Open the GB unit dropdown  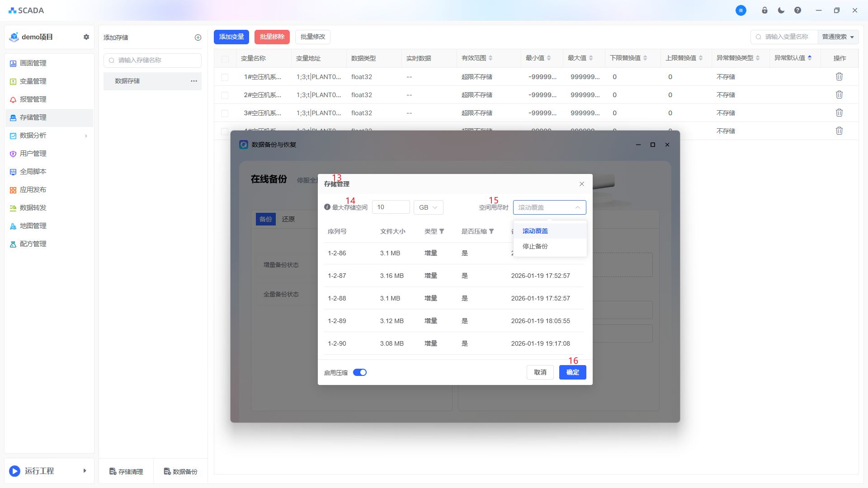[x=428, y=207]
